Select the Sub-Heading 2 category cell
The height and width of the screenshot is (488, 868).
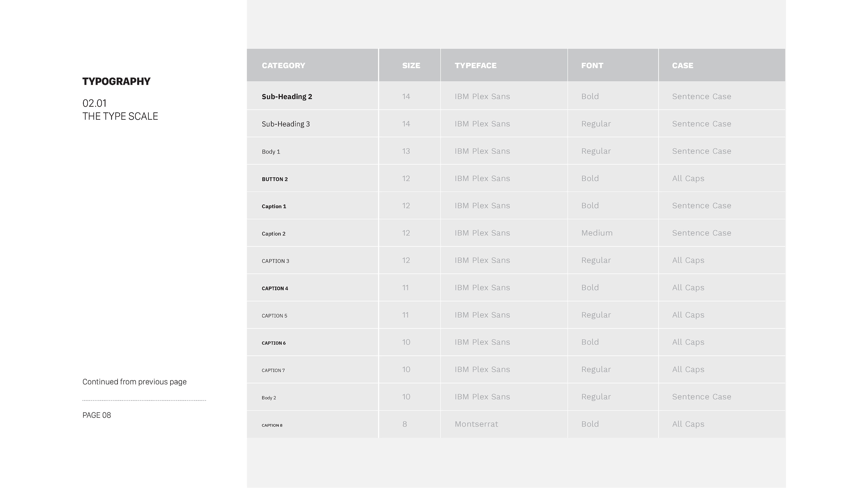coord(287,97)
